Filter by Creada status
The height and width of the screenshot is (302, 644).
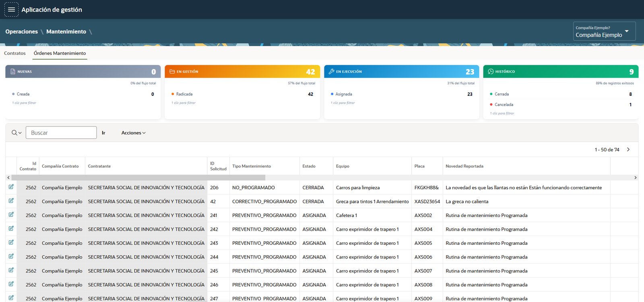(84, 94)
